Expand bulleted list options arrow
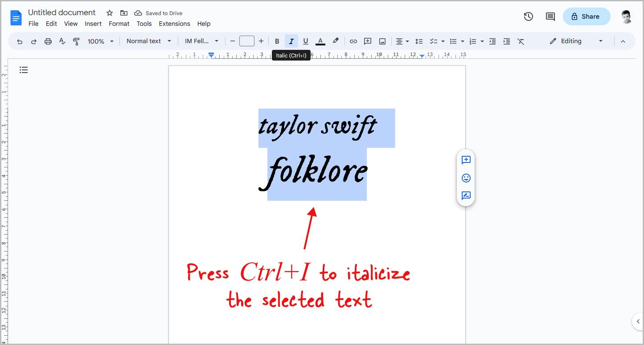 (x=463, y=41)
